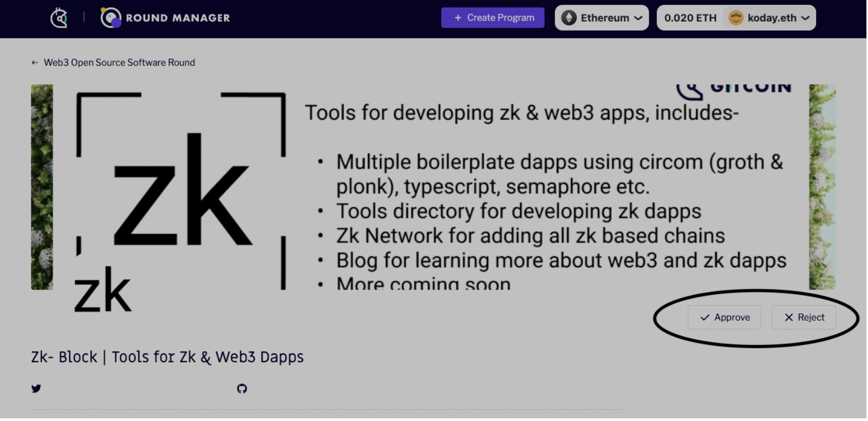The width and height of the screenshot is (868, 421).
Task: Open the koday.eth account dropdown arrow
Action: (x=805, y=18)
